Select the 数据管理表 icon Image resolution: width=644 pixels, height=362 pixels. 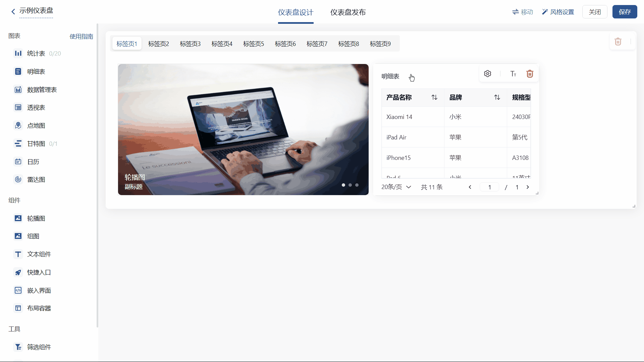pyautogui.click(x=18, y=89)
